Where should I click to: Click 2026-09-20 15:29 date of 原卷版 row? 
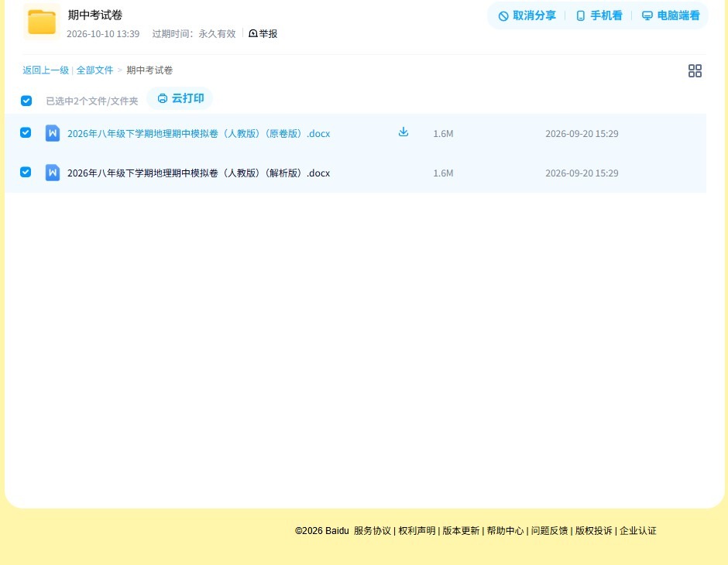(582, 134)
